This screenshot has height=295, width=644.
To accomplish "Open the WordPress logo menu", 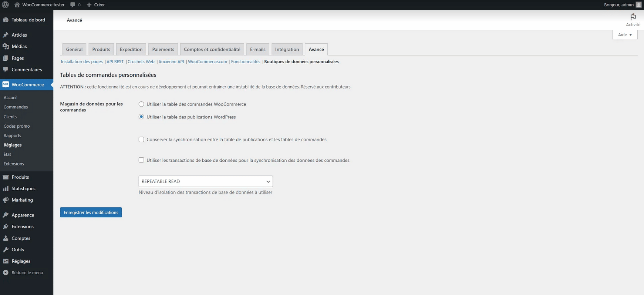I will pos(6,5).
